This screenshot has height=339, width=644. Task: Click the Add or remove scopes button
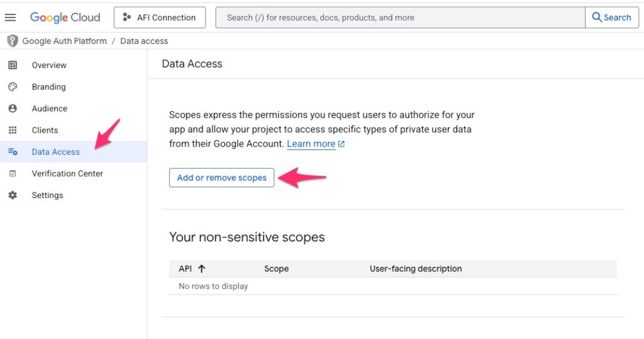pos(221,178)
